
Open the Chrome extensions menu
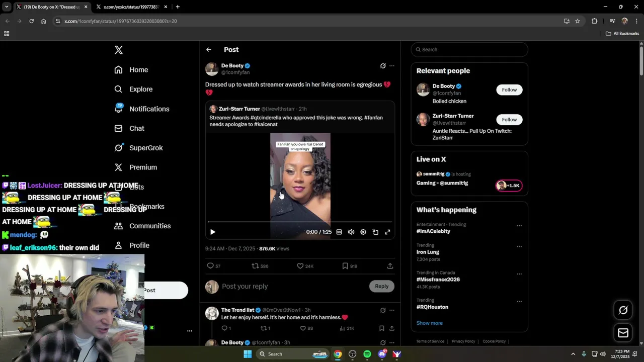[594, 21]
